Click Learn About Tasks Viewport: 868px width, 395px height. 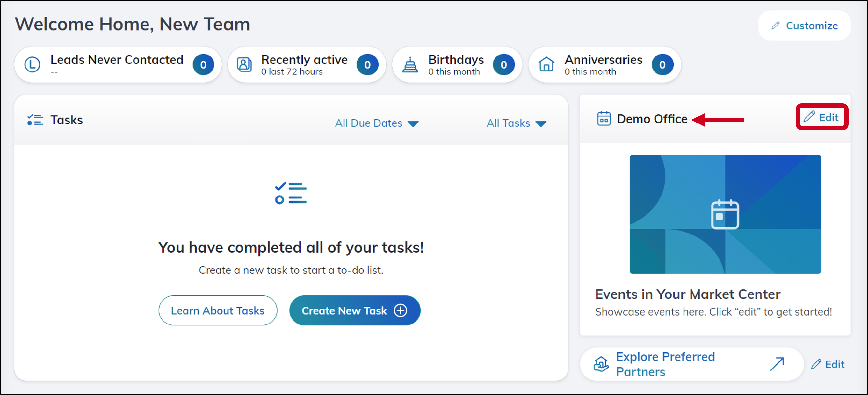[x=218, y=310]
